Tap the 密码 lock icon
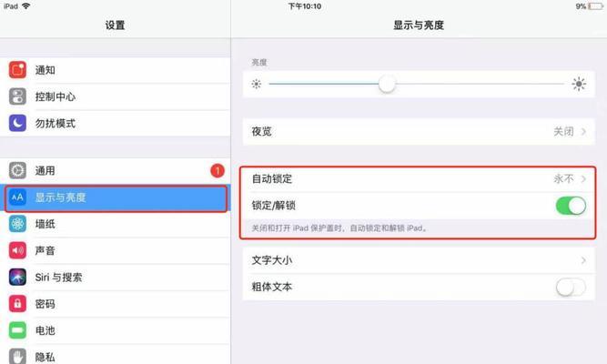The height and width of the screenshot is (364, 607). [x=17, y=304]
